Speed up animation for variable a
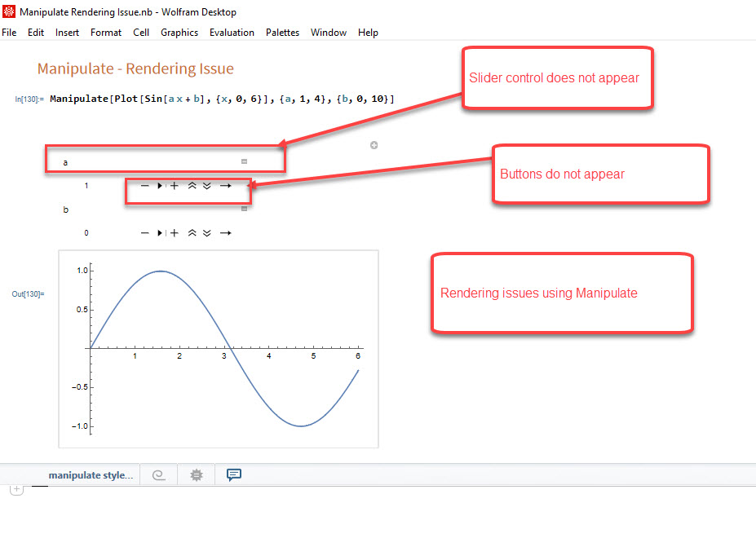 (192, 186)
